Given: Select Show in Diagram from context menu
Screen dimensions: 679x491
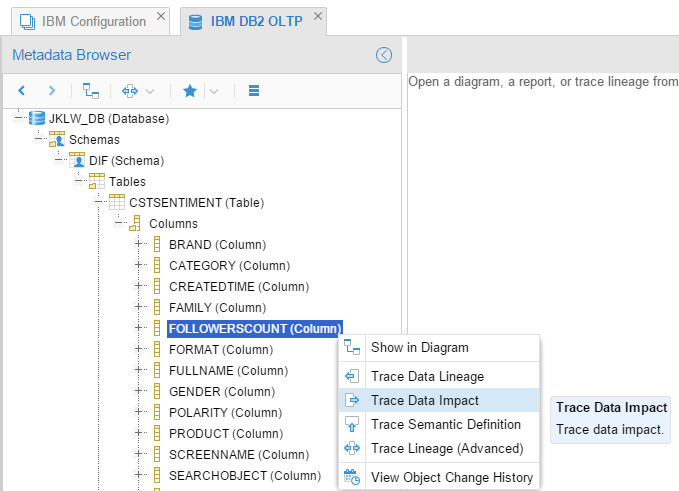Looking at the screenshot, I should (x=439, y=348).
